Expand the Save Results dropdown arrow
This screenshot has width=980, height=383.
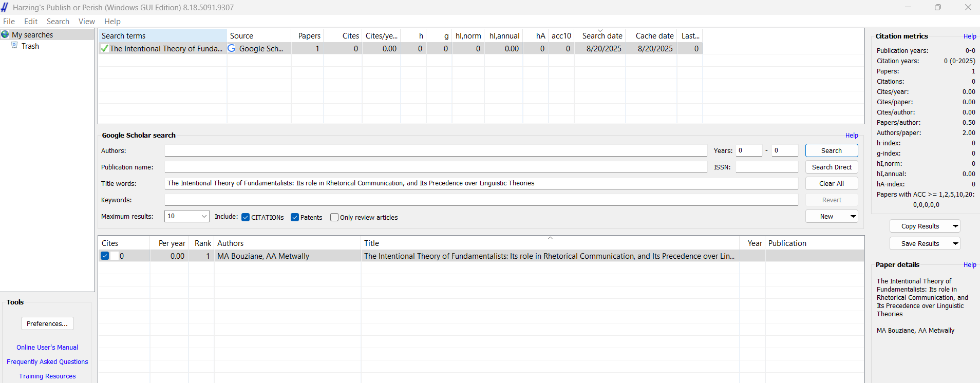tap(955, 243)
